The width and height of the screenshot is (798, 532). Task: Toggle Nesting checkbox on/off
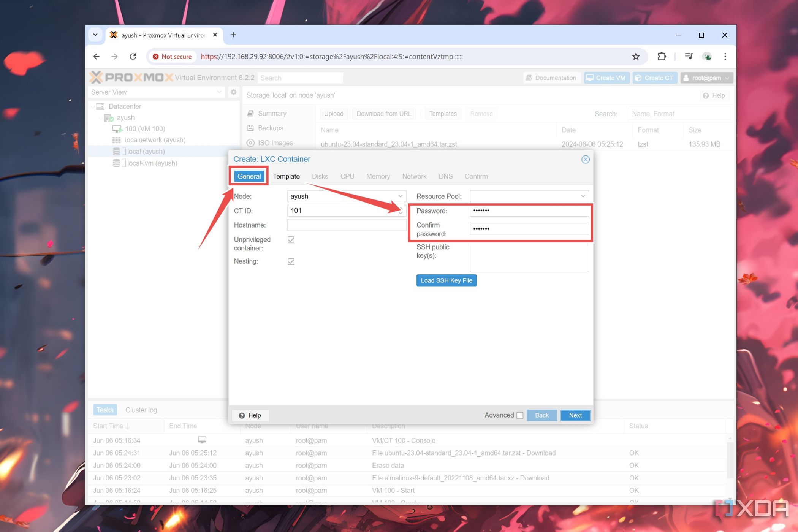[x=291, y=261]
